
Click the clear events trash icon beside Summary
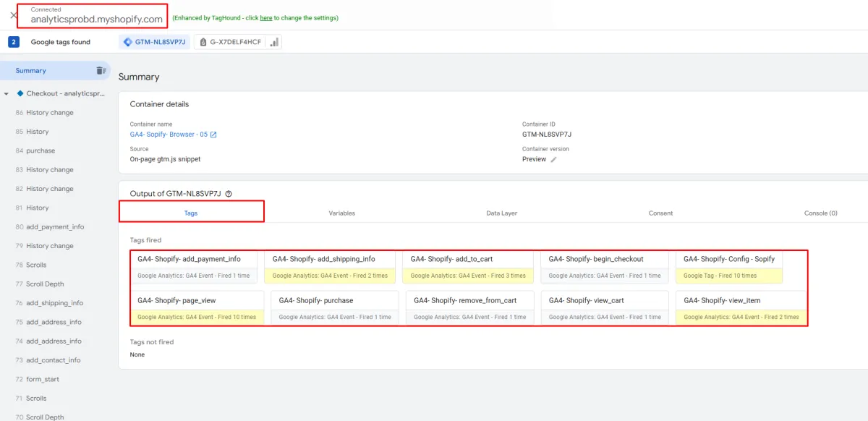[101, 70]
